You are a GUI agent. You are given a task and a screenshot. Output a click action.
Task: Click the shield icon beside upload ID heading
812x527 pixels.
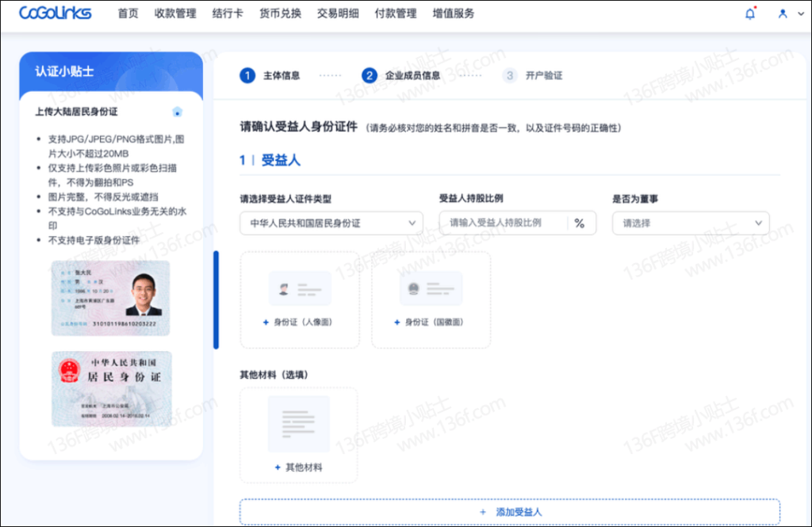pyautogui.click(x=178, y=112)
